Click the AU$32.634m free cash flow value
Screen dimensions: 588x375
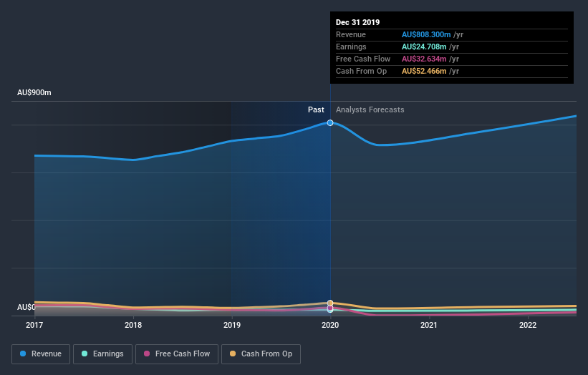tap(424, 59)
